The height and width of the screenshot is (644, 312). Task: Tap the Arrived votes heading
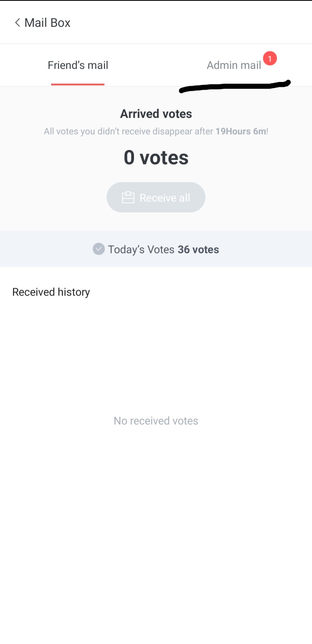[156, 114]
